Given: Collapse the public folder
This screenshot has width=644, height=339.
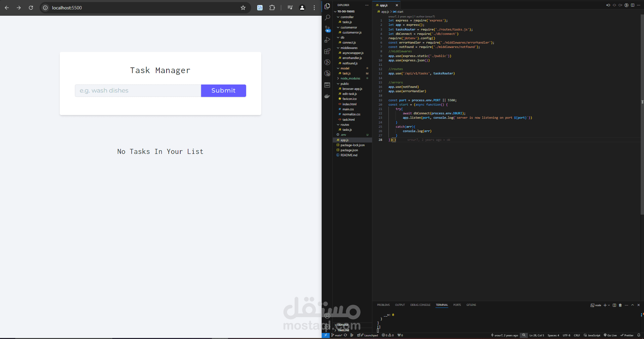Looking at the screenshot, I should click(x=344, y=84).
